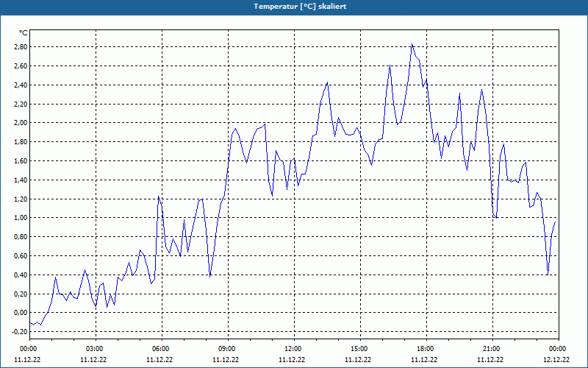588x368 pixels.
Task: Click the 21:00 time label
Action: coord(492,349)
